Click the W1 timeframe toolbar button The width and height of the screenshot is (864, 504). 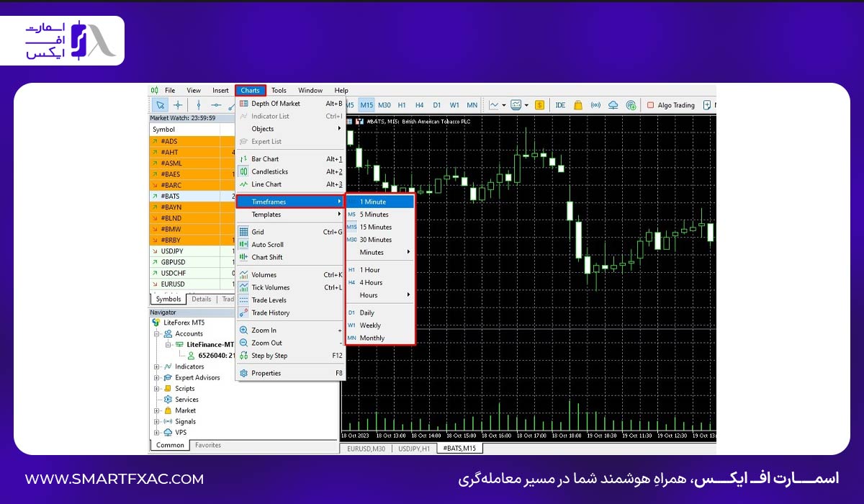pos(454,105)
